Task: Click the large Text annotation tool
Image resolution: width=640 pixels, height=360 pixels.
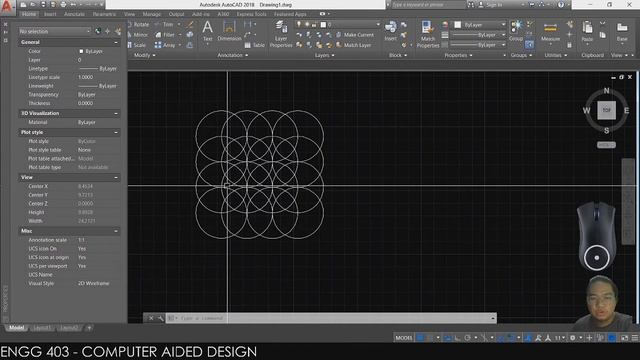Action: pyautogui.click(x=207, y=32)
